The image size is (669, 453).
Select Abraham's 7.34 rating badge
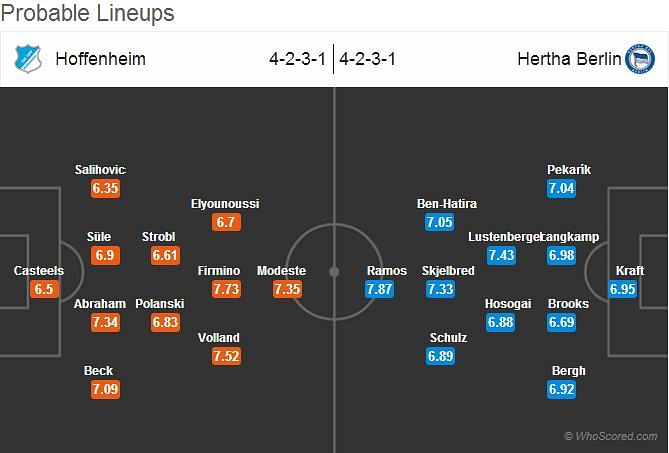105,322
